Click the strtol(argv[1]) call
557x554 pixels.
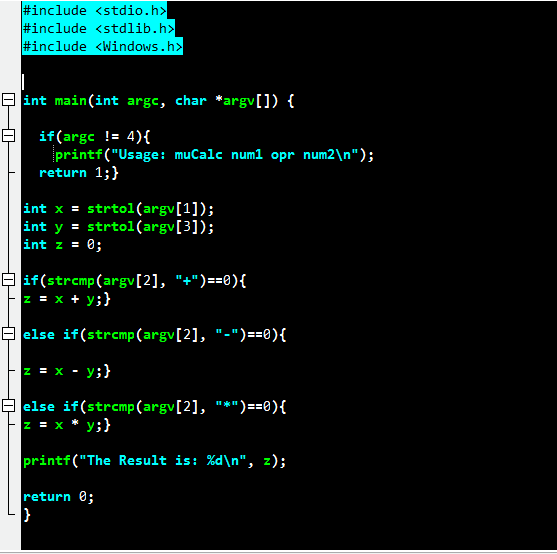150,209
